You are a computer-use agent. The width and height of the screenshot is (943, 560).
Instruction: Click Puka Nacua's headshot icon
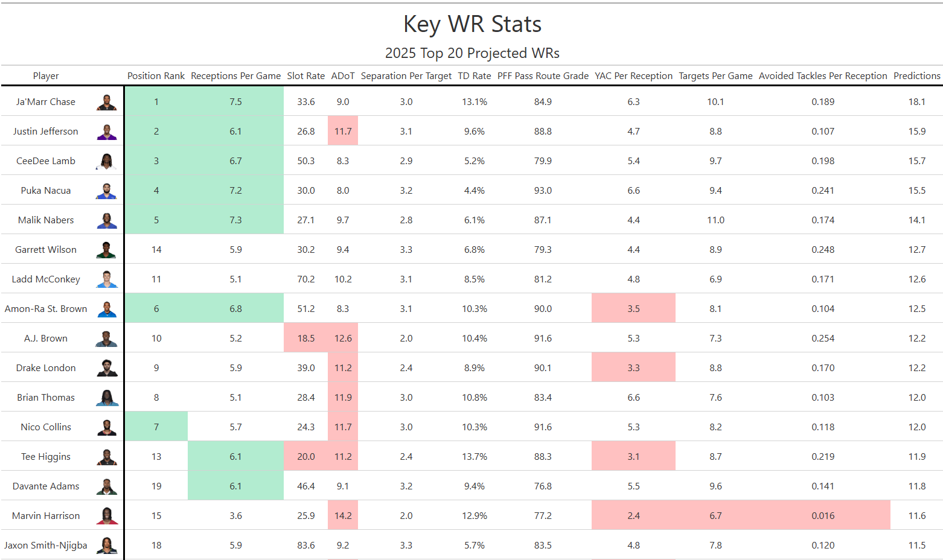pos(107,191)
